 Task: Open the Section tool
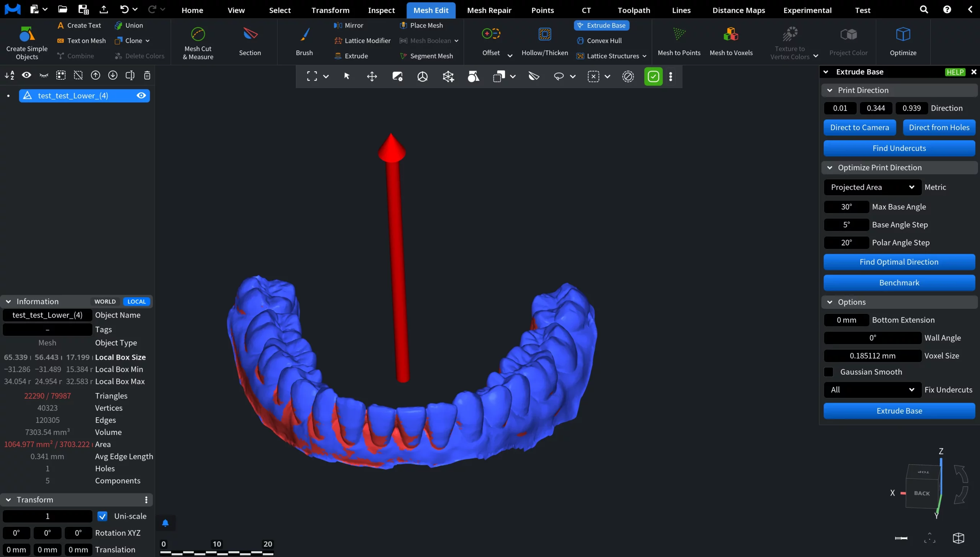click(x=250, y=34)
